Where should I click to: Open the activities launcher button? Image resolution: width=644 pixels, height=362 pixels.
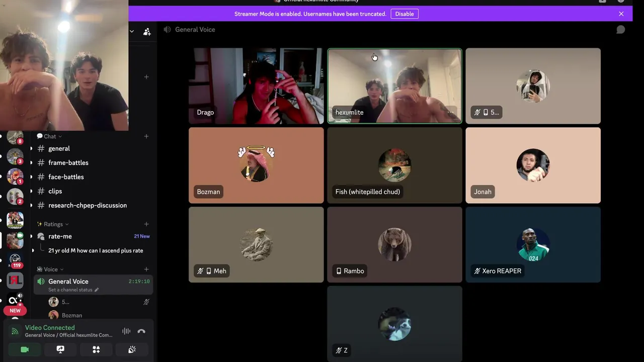click(x=96, y=349)
